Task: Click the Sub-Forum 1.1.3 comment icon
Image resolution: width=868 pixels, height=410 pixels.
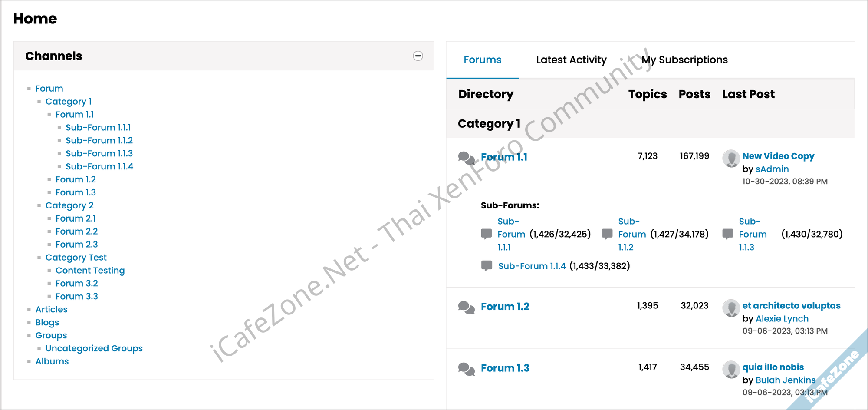Action: pyautogui.click(x=728, y=235)
